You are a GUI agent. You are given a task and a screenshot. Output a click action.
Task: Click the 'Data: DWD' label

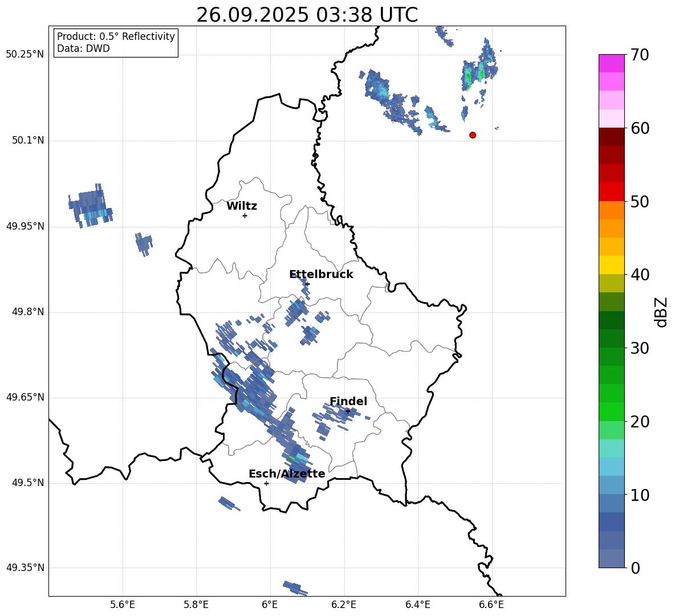coord(83,48)
